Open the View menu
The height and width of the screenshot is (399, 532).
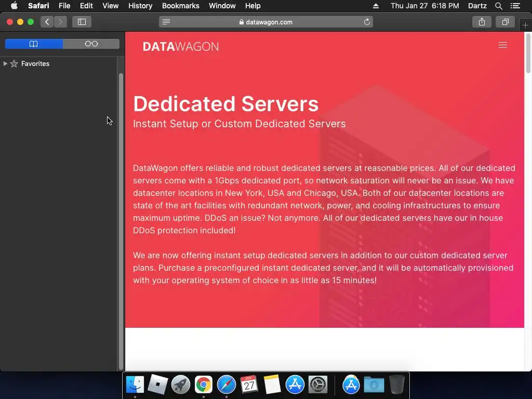tap(111, 6)
